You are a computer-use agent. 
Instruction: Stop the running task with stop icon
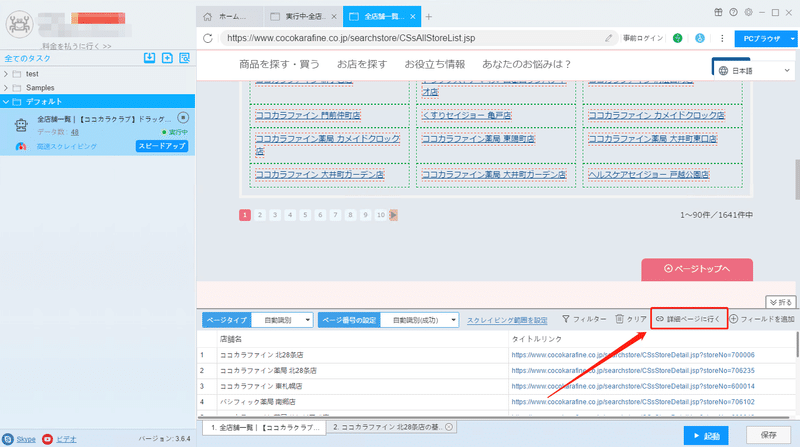pyautogui.click(x=183, y=118)
